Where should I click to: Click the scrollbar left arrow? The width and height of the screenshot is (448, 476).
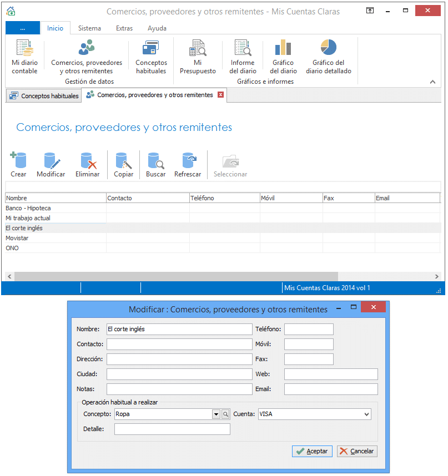pyautogui.click(x=9, y=276)
